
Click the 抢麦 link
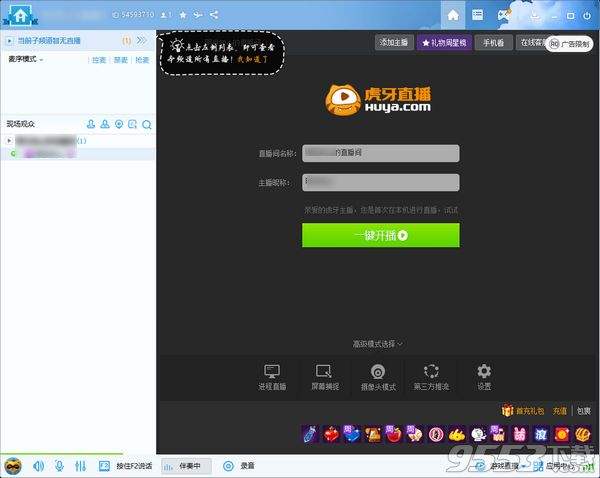pyautogui.click(x=142, y=60)
